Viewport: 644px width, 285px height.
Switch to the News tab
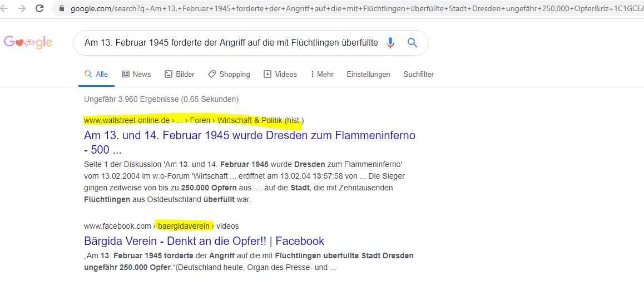[x=136, y=75]
